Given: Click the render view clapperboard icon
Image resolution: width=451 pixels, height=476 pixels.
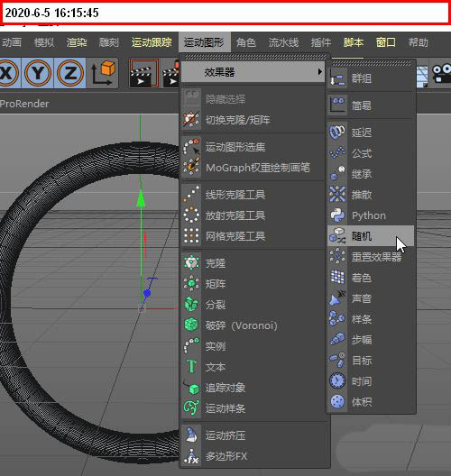Looking at the screenshot, I should pyautogui.click(x=144, y=73).
